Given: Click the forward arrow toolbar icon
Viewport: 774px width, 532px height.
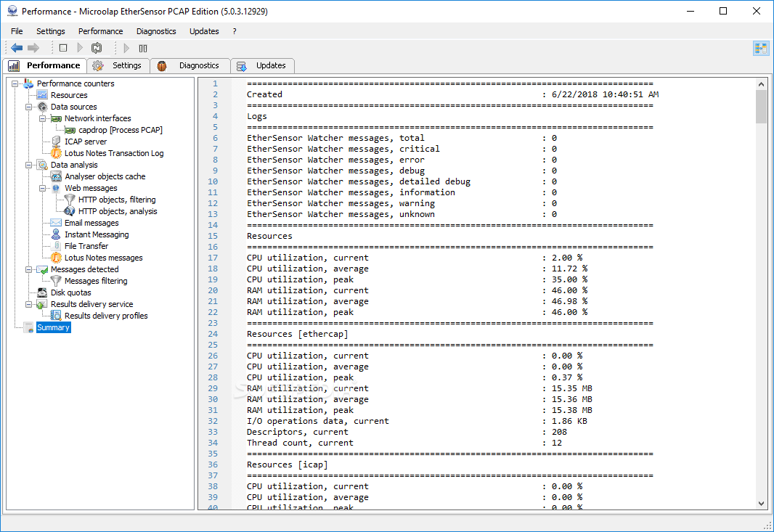Looking at the screenshot, I should pyautogui.click(x=33, y=48).
